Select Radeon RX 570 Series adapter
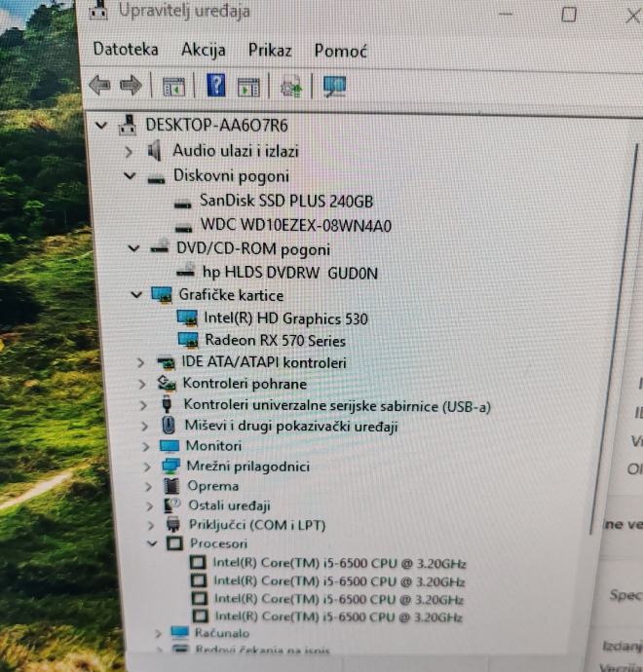The width and height of the screenshot is (643, 672). coord(276,340)
